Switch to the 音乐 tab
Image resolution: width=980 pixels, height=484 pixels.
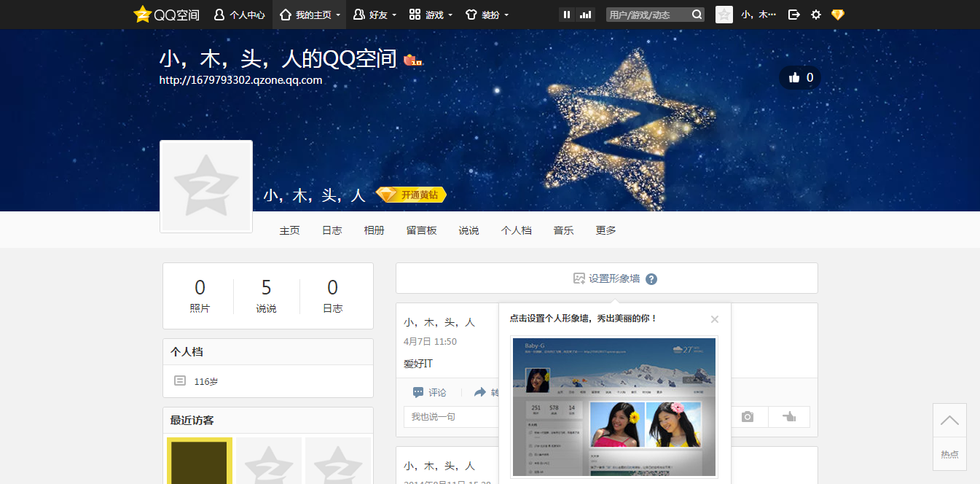click(x=563, y=230)
